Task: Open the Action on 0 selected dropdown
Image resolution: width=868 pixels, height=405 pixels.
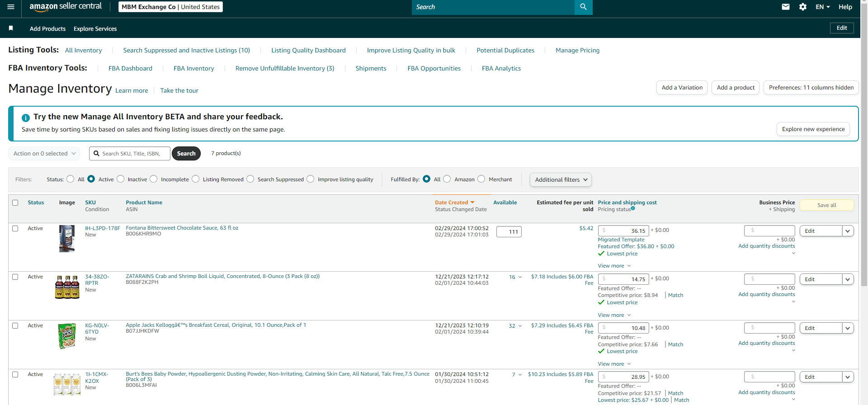Action: coord(44,154)
